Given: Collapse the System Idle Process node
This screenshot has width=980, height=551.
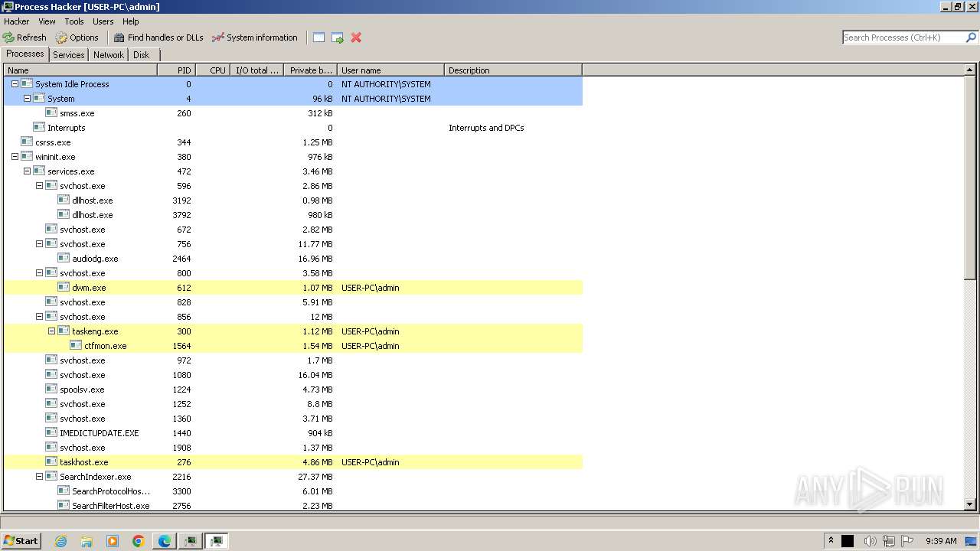Looking at the screenshot, I should pos(15,84).
